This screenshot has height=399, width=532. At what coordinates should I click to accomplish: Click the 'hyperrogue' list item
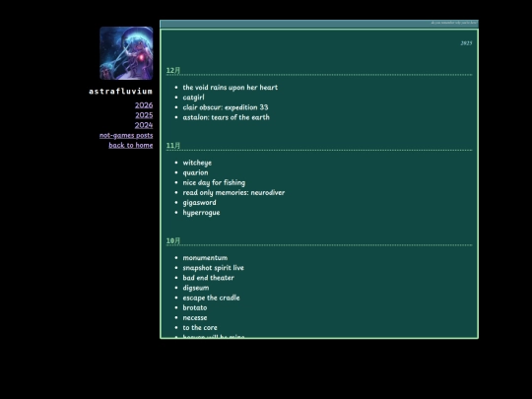point(201,213)
